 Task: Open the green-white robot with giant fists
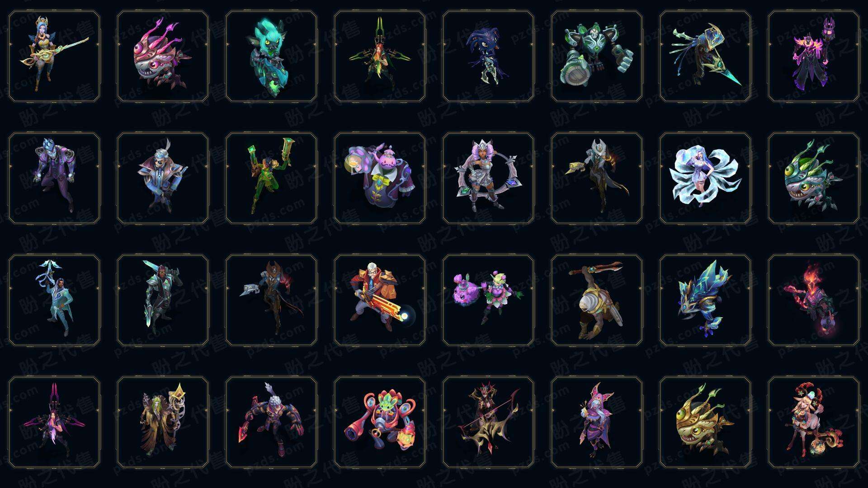597,56
